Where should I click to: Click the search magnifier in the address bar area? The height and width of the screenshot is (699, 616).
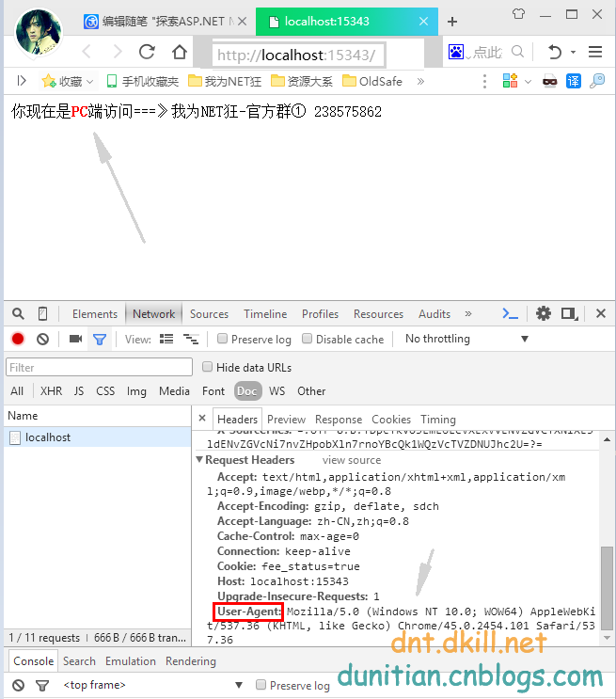(517, 52)
